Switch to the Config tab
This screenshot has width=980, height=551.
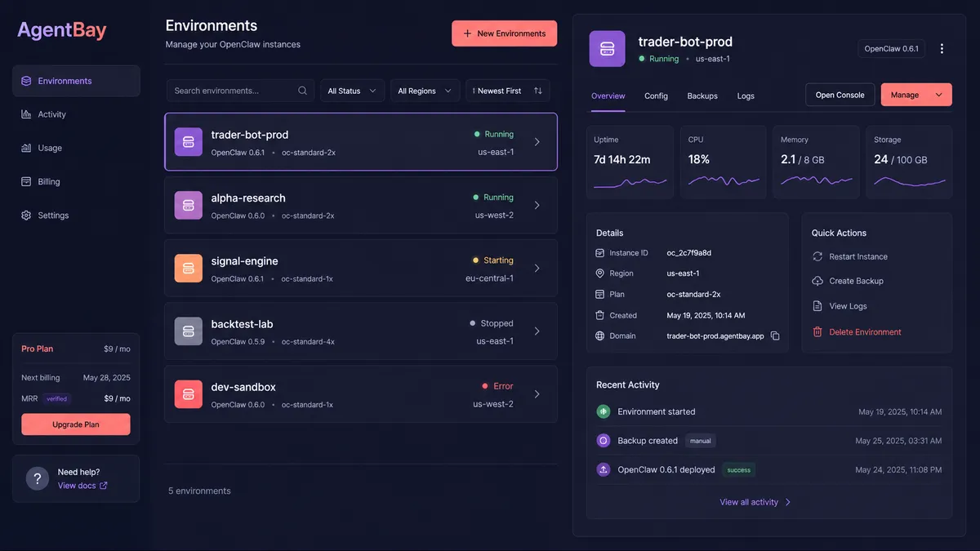click(656, 96)
